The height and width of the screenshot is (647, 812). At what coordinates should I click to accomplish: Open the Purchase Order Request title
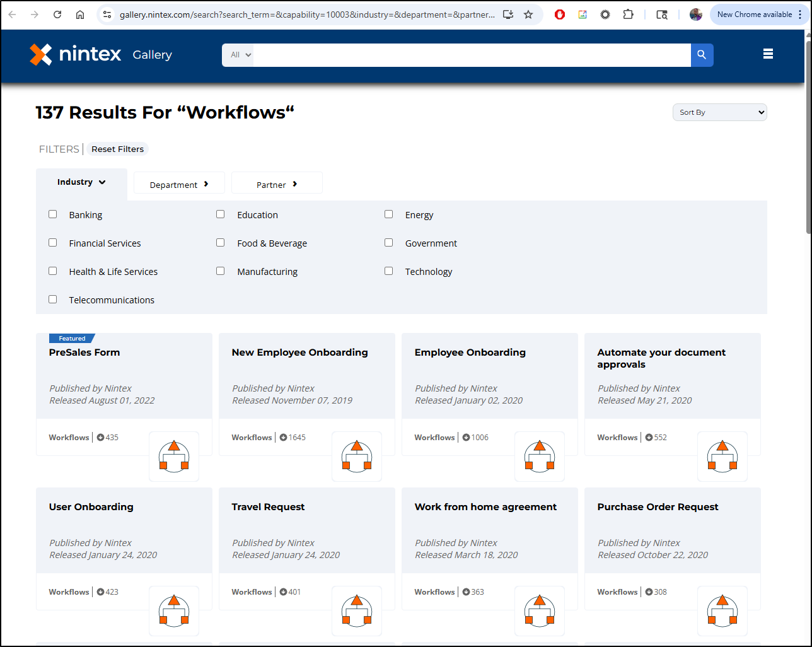click(x=658, y=507)
